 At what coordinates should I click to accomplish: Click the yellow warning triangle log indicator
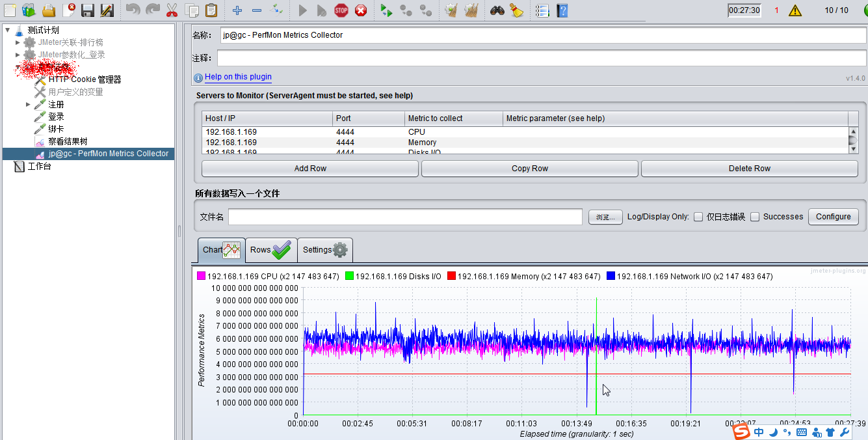(795, 10)
